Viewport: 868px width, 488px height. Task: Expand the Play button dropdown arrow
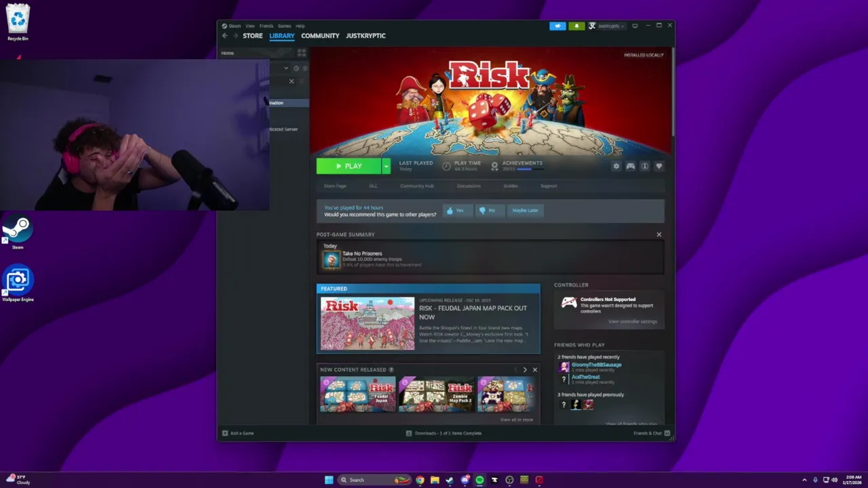pos(386,166)
